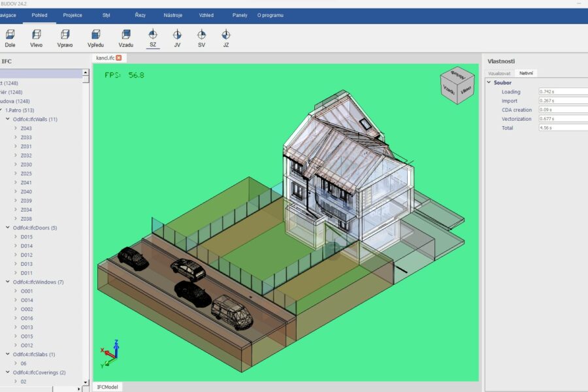Close the kancl.ifc document tab
Screen dimensions: 588x392
(119, 58)
